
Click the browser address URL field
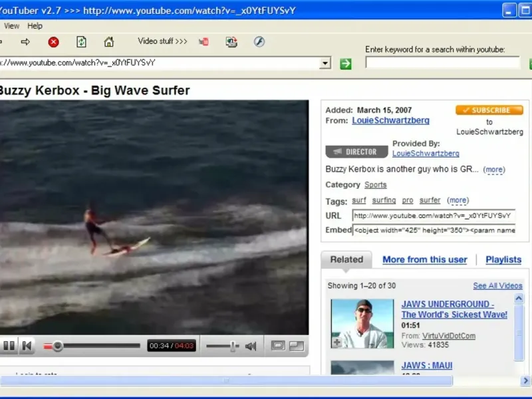[x=160, y=63]
